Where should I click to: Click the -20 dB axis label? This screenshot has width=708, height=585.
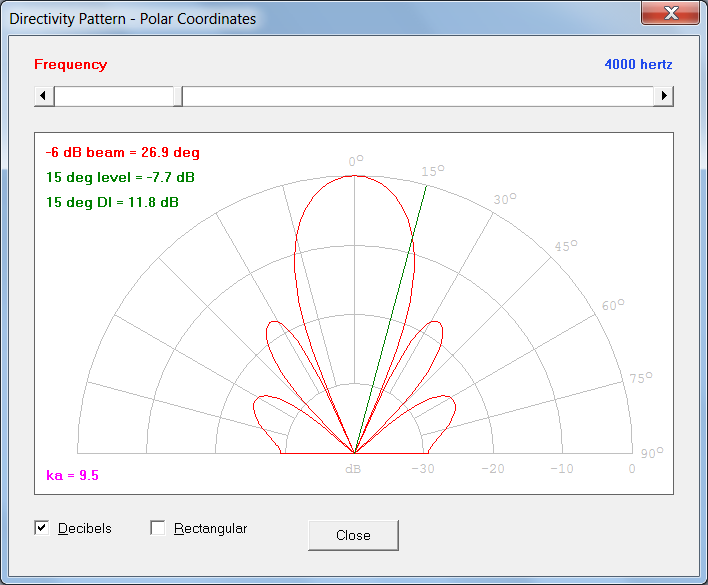[x=493, y=469]
